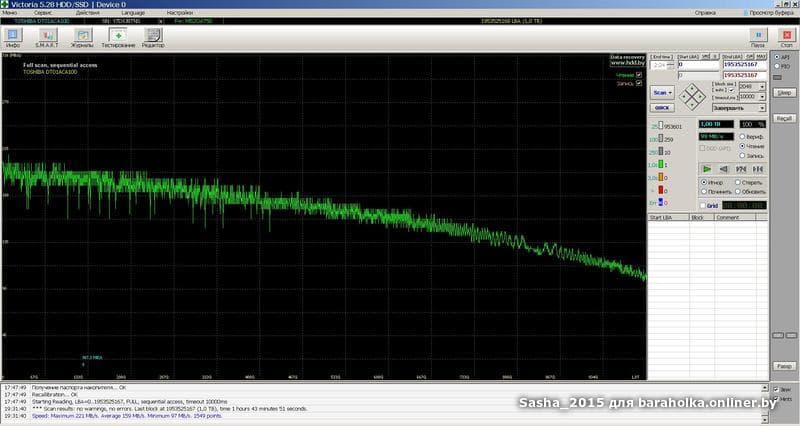The image size is (800, 426).
Task: Open the S.M.A.R.T. panel
Action: coord(47,37)
